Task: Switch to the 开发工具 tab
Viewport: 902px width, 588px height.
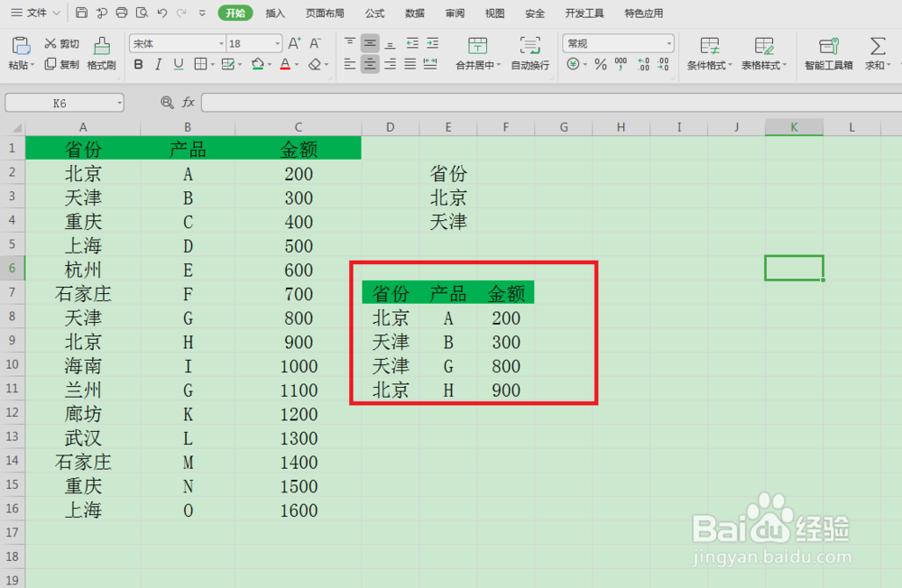Action: coord(584,14)
